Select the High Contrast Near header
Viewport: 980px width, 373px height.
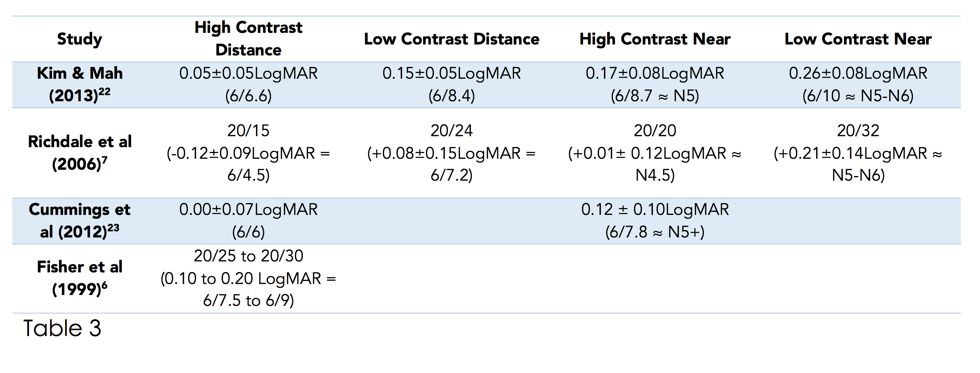[x=655, y=39]
